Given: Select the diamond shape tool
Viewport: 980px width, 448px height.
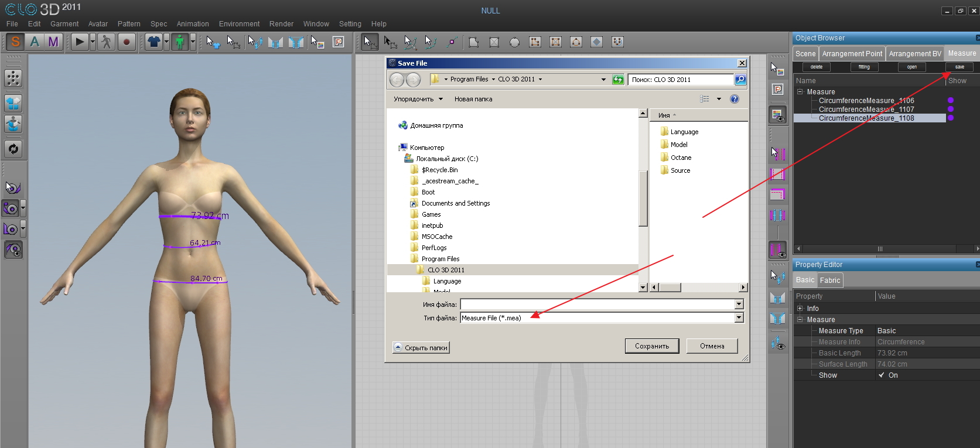Looking at the screenshot, I should (596, 42).
